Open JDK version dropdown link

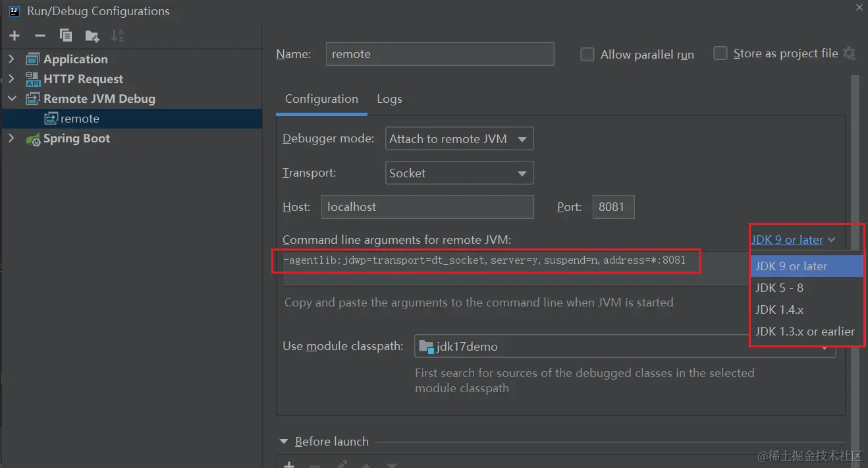pos(794,240)
